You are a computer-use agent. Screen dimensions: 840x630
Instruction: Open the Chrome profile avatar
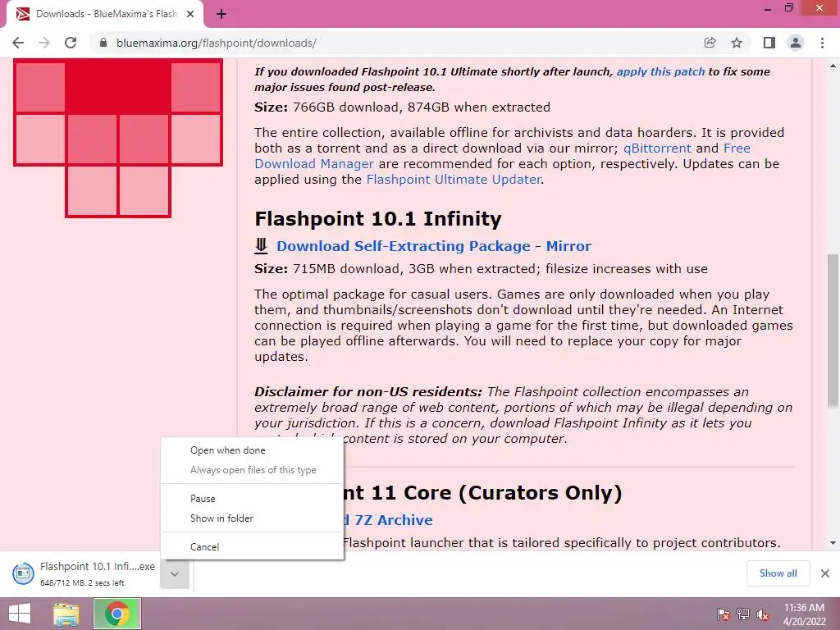(796, 43)
